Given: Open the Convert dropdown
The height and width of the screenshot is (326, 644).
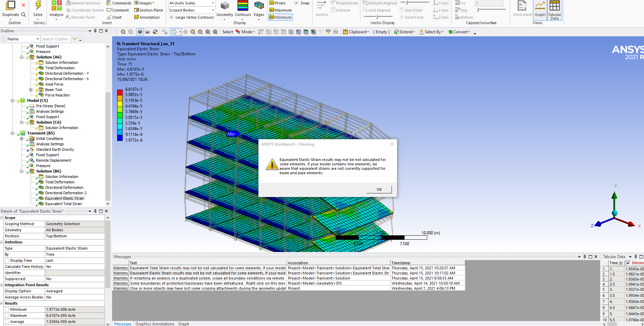Looking at the screenshot, I should click(460, 32).
